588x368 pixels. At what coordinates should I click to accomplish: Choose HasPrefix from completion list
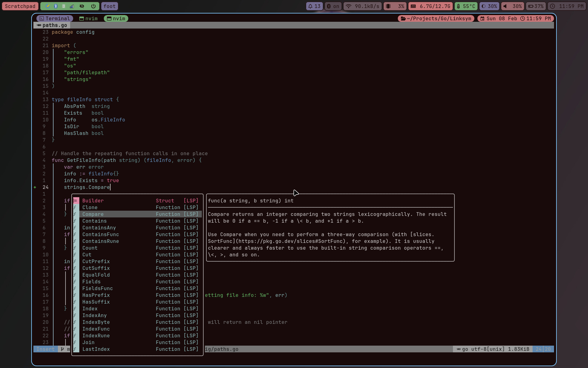pyautogui.click(x=137, y=295)
